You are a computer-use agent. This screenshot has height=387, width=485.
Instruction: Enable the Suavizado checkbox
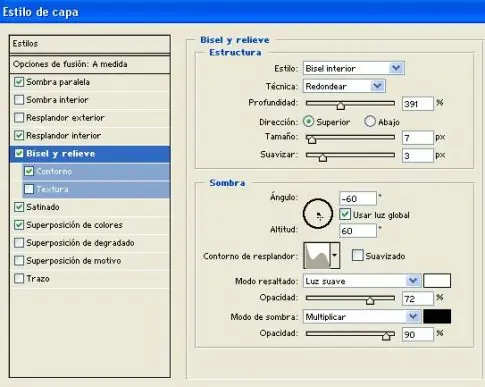pyautogui.click(x=358, y=256)
